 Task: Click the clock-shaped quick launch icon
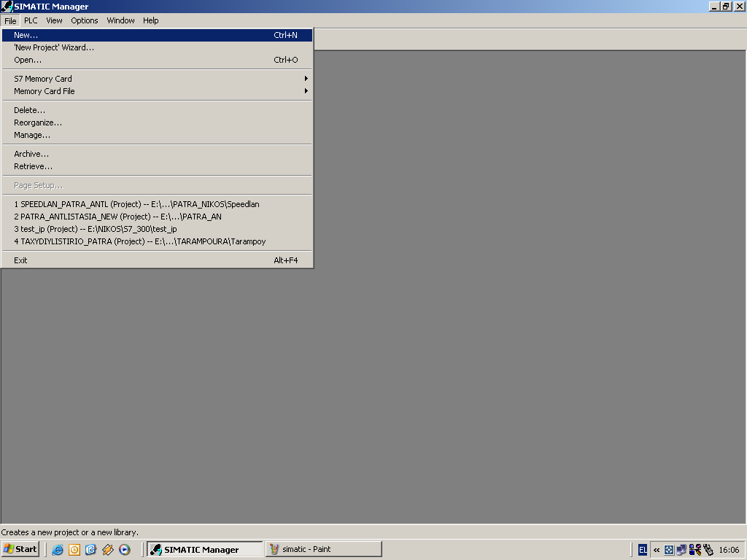74,550
